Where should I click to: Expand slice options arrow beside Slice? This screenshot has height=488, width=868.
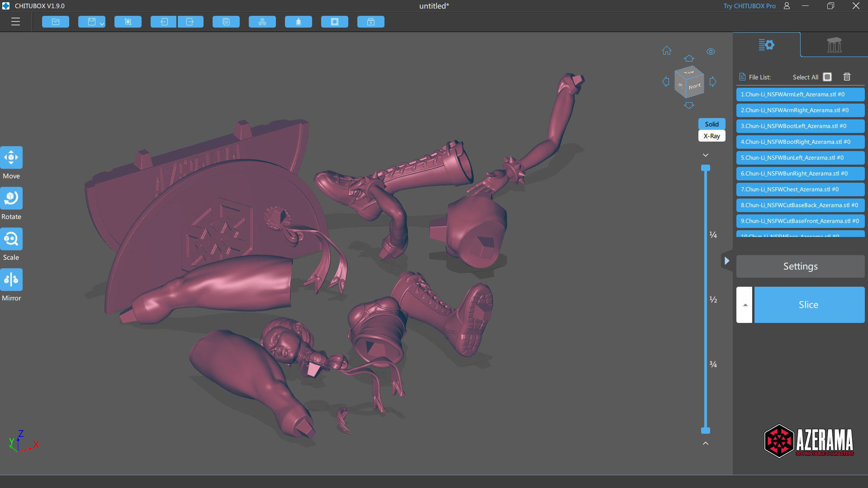click(x=745, y=305)
